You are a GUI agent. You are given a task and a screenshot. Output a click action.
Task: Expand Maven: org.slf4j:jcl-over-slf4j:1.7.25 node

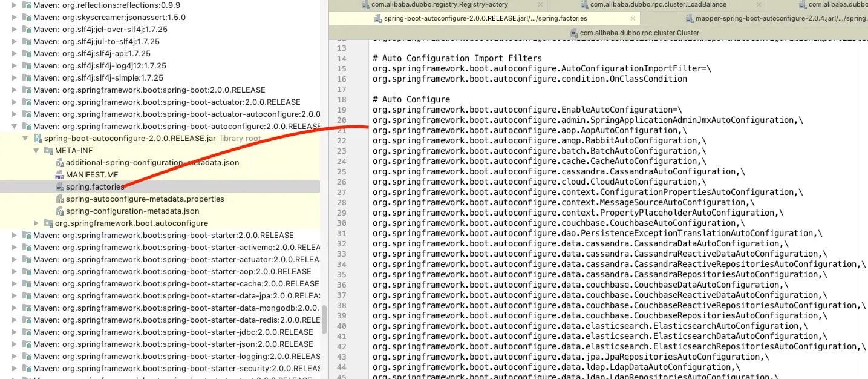(x=15, y=29)
